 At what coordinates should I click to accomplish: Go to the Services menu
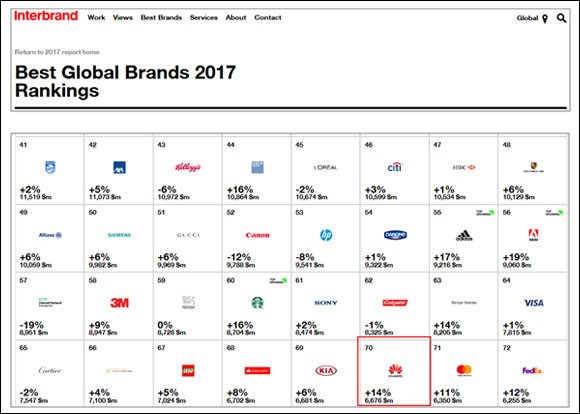pos(204,17)
